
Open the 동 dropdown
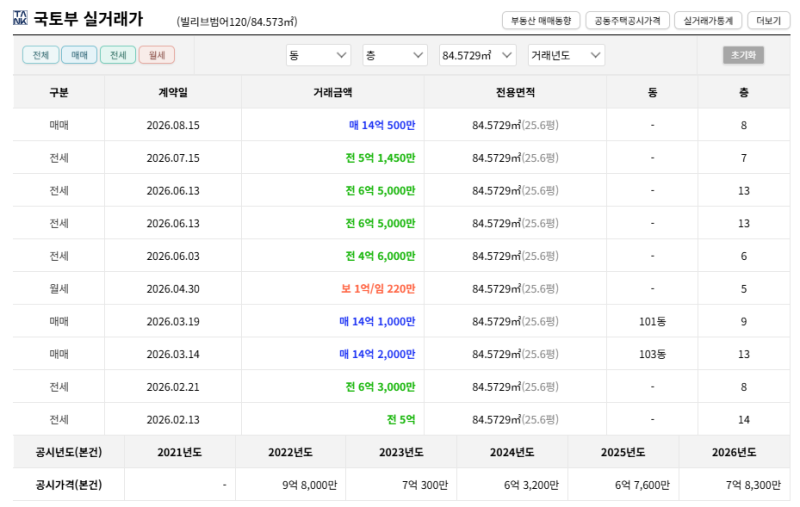pos(318,55)
